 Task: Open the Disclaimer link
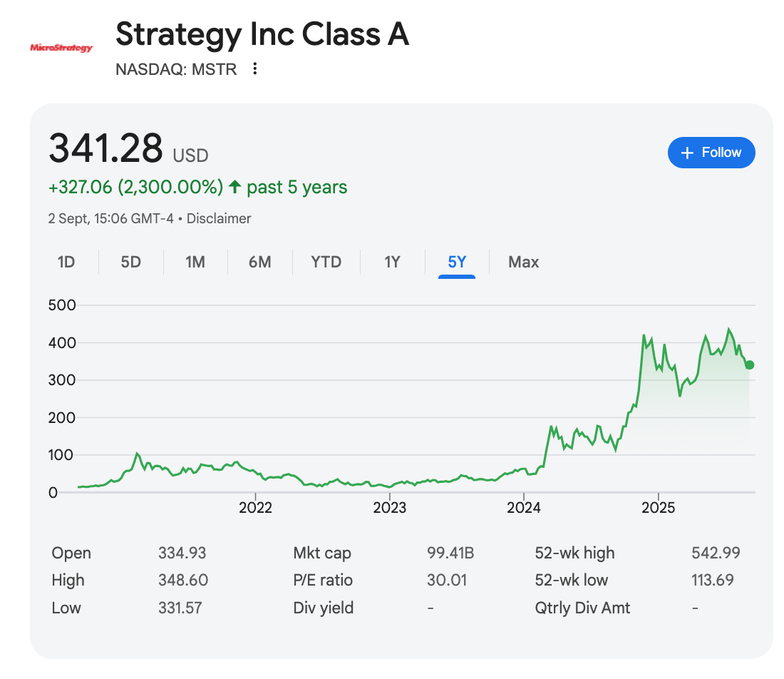[219, 219]
